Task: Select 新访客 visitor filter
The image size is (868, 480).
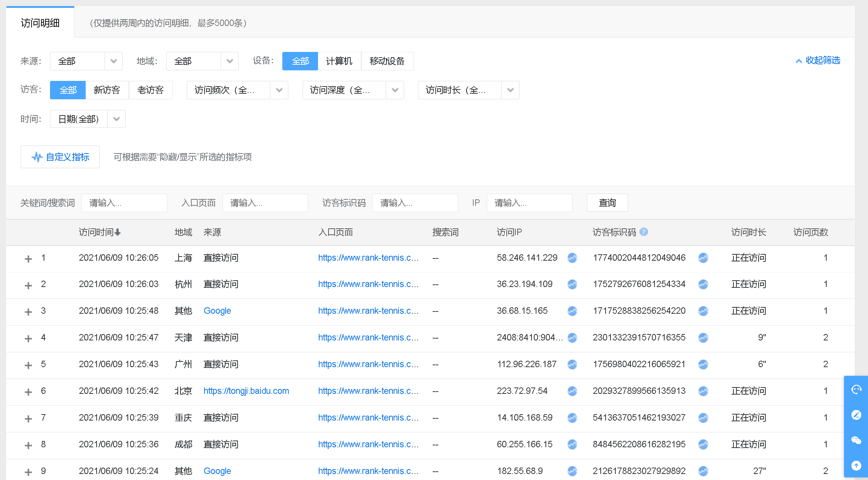Action: [107, 90]
